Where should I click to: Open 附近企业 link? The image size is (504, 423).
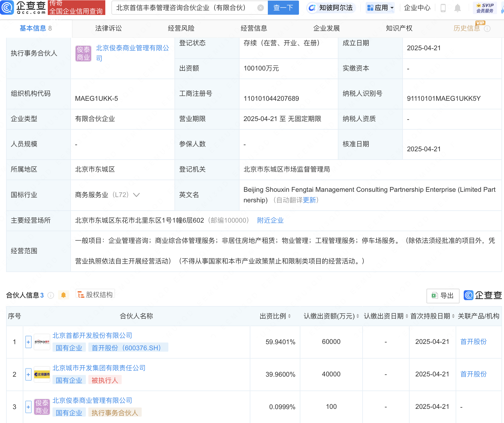pos(270,220)
